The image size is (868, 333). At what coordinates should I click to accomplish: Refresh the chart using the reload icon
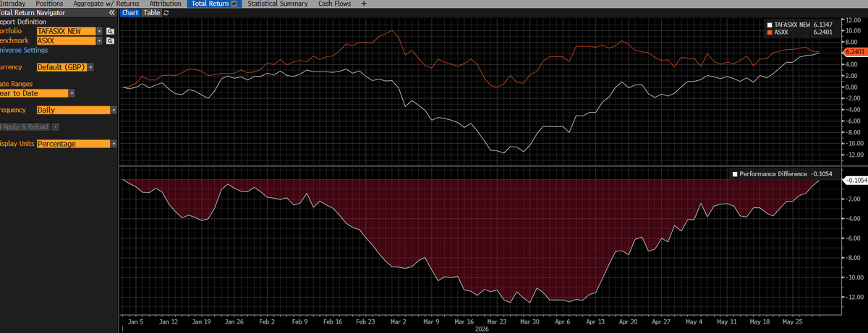[167, 13]
